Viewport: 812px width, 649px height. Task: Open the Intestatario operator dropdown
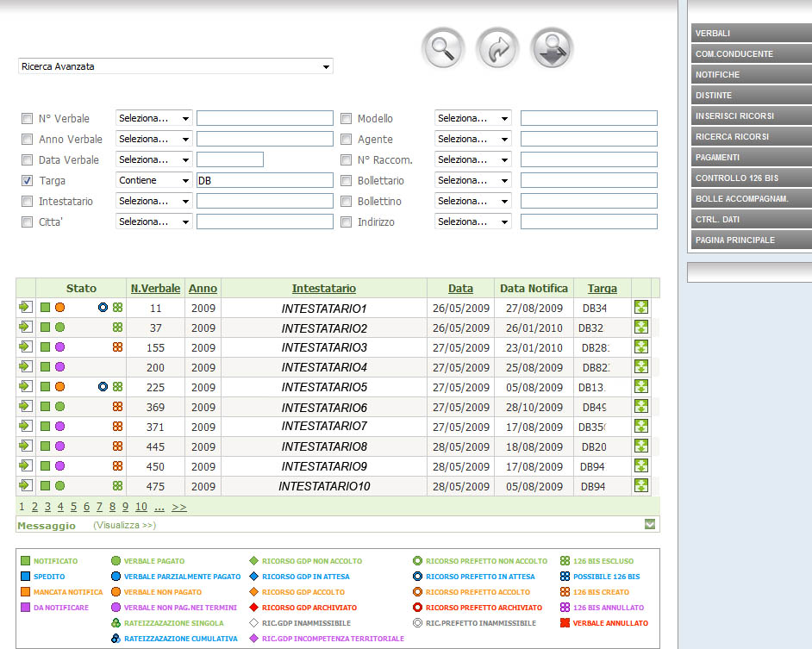click(x=153, y=201)
